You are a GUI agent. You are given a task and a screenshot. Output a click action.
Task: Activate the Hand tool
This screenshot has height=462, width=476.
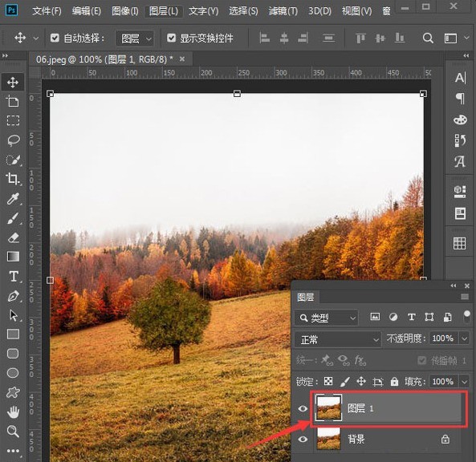point(13,411)
